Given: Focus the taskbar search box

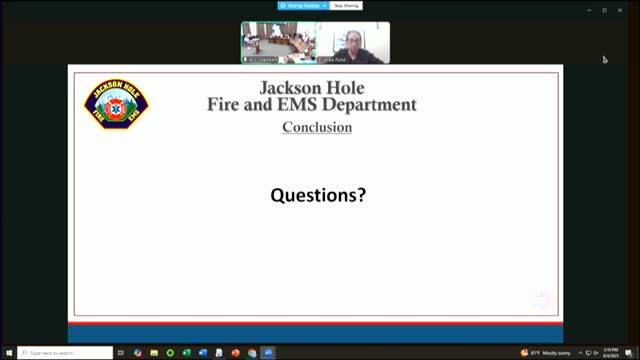Looking at the screenshot, I should [x=65, y=353].
